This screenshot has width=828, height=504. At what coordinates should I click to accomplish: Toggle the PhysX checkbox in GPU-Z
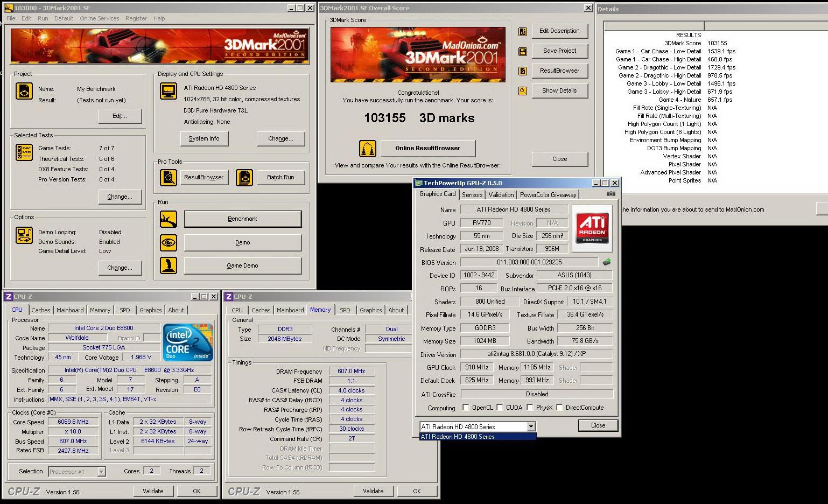[x=530, y=408]
